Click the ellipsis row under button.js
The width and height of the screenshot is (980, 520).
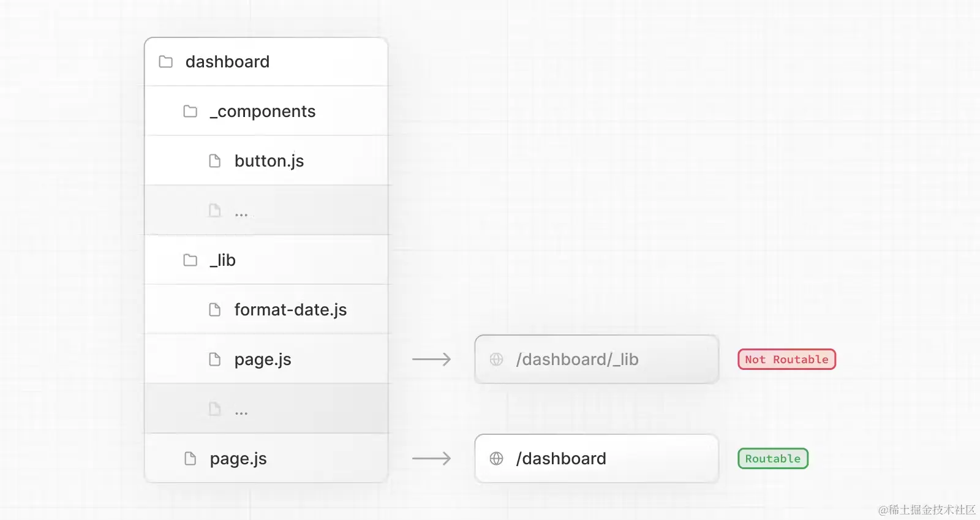(x=266, y=211)
